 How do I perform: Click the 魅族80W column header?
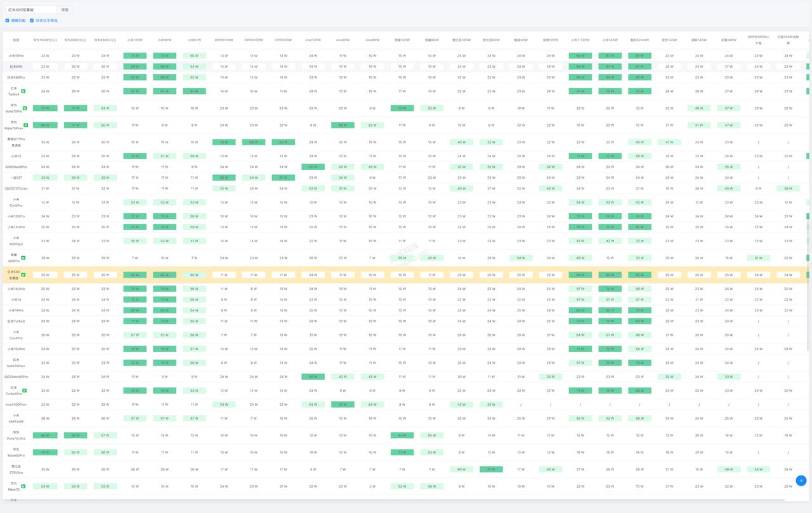pos(521,40)
